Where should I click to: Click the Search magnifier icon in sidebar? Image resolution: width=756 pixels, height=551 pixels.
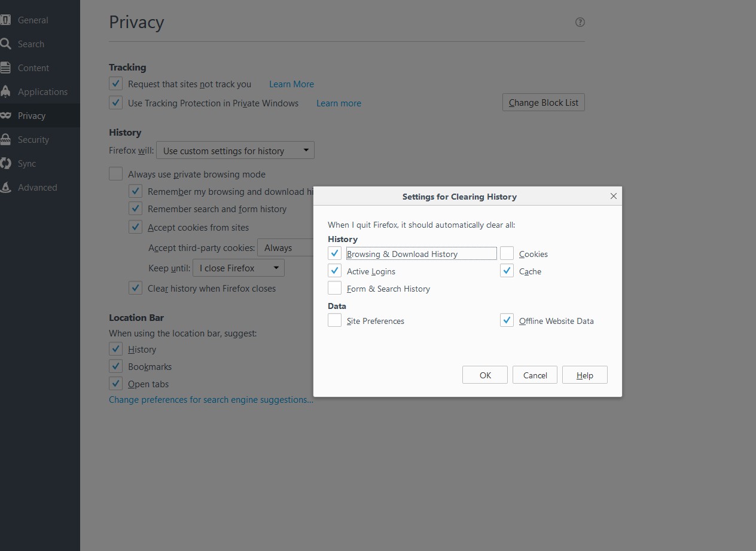(5, 44)
